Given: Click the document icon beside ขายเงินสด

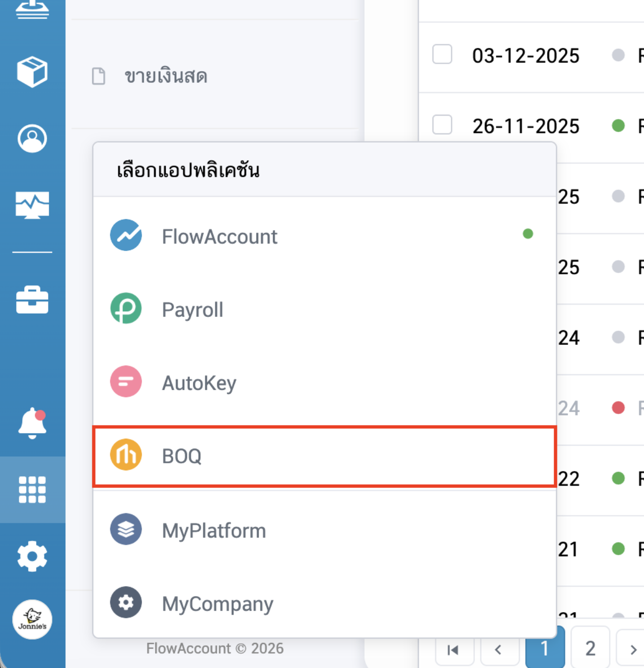Looking at the screenshot, I should click(98, 76).
